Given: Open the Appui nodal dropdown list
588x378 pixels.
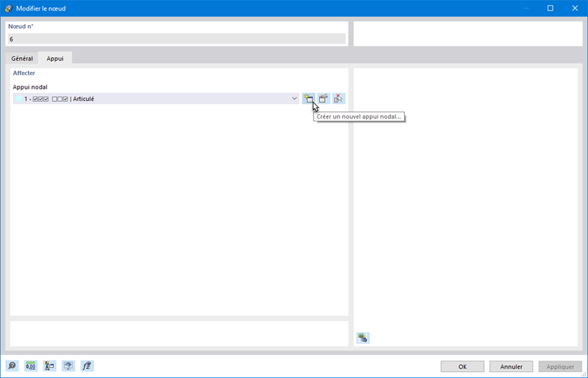Looking at the screenshot, I should 294,99.
